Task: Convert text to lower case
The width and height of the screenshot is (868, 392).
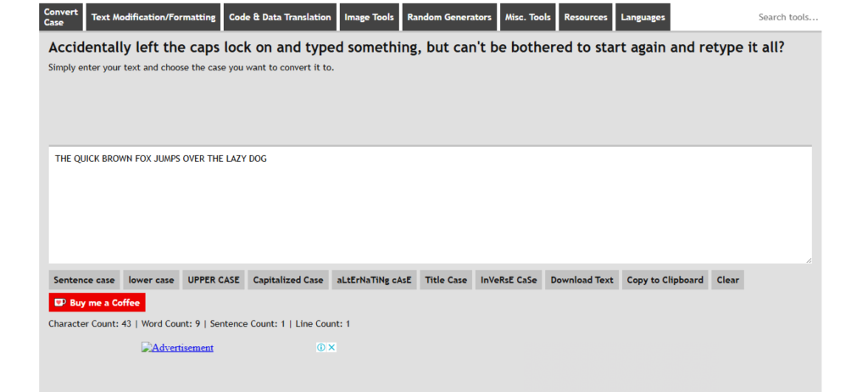Action: (151, 280)
